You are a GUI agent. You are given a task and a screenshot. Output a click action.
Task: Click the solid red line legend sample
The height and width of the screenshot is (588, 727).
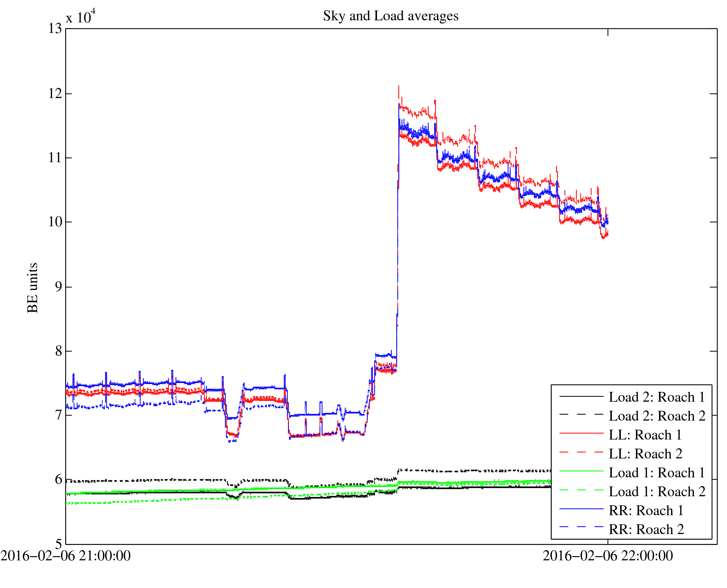(581, 434)
